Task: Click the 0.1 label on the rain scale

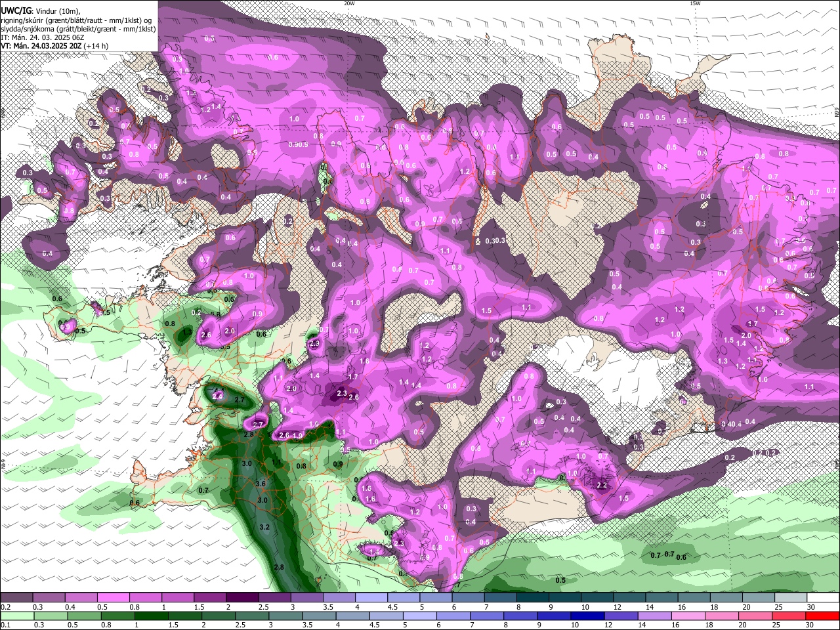Action: tap(5, 625)
